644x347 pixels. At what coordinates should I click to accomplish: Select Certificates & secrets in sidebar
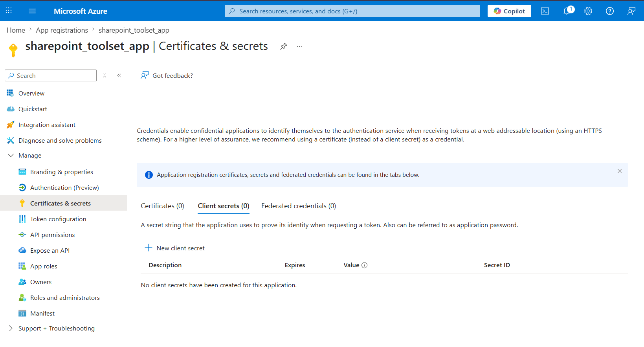pos(63,203)
